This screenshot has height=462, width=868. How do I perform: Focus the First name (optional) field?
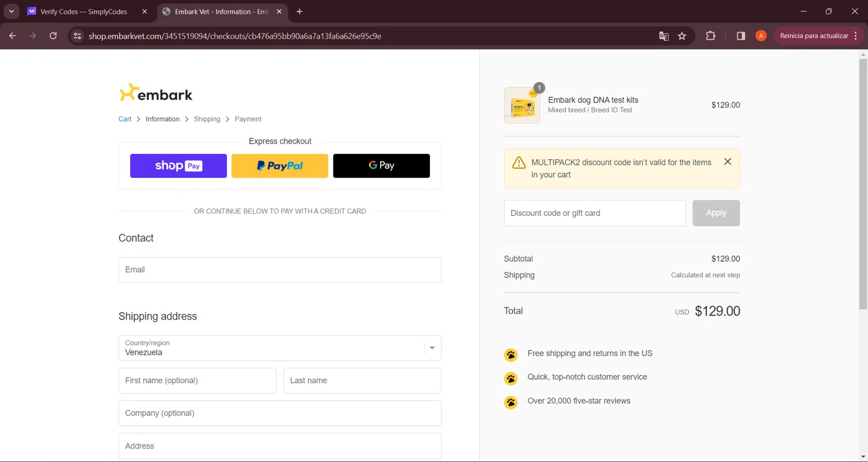197,380
